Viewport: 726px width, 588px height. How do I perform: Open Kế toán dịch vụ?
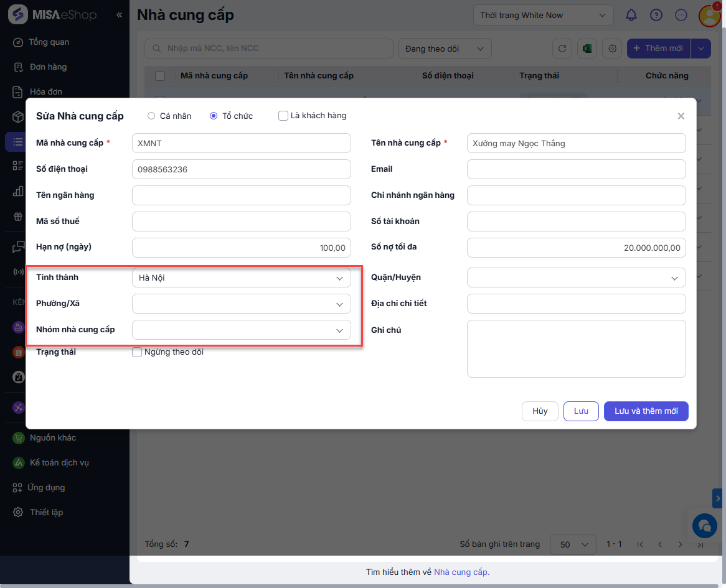point(50,463)
